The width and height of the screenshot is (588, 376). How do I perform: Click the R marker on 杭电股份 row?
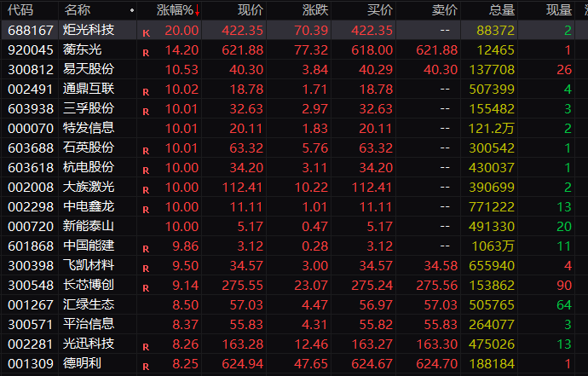[x=146, y=171]
